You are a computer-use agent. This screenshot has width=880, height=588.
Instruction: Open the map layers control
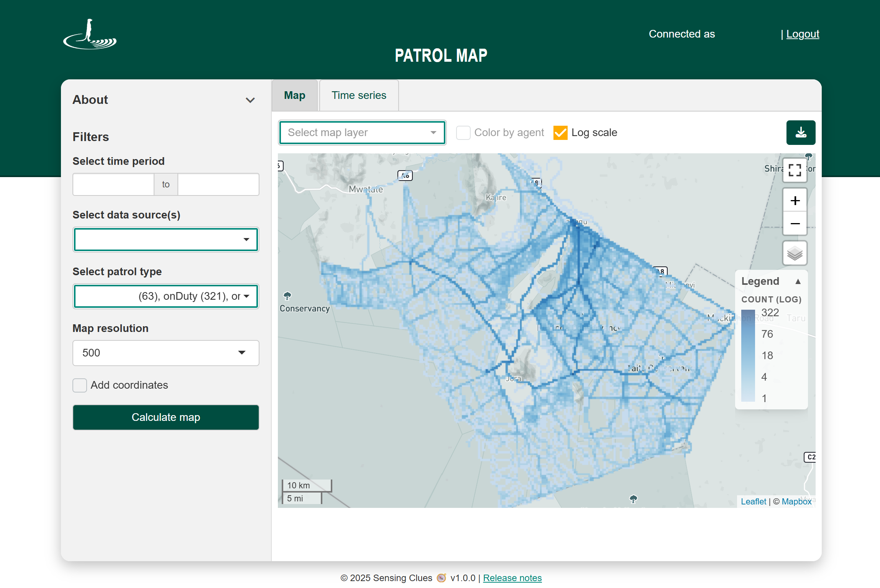[795, 253]
